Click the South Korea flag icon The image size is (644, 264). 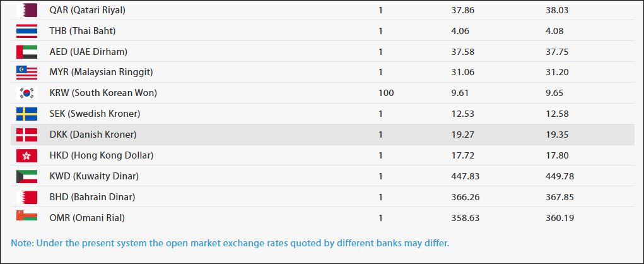coord(26,93)
